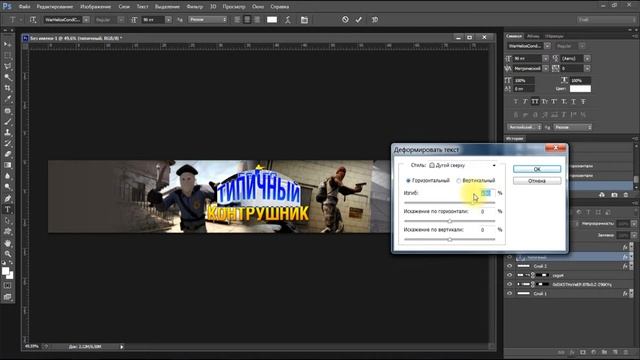
Task: Enable All Caps in Character panel
Action: (535, 101)
